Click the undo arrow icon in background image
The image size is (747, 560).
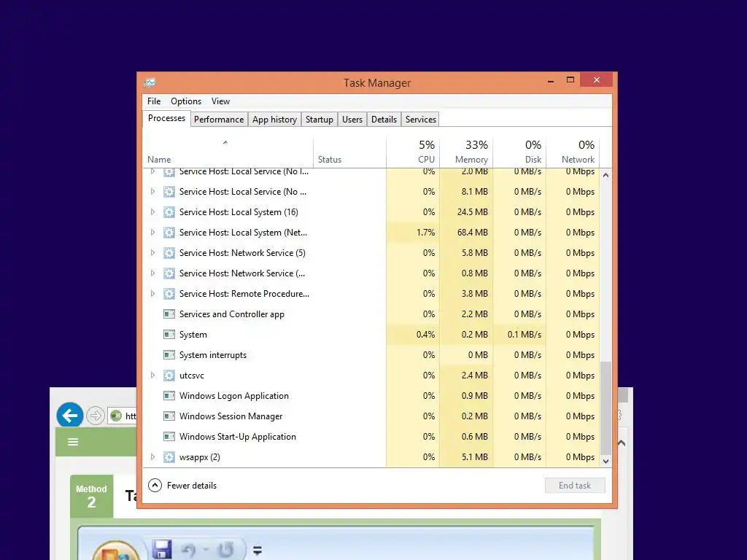189,550
